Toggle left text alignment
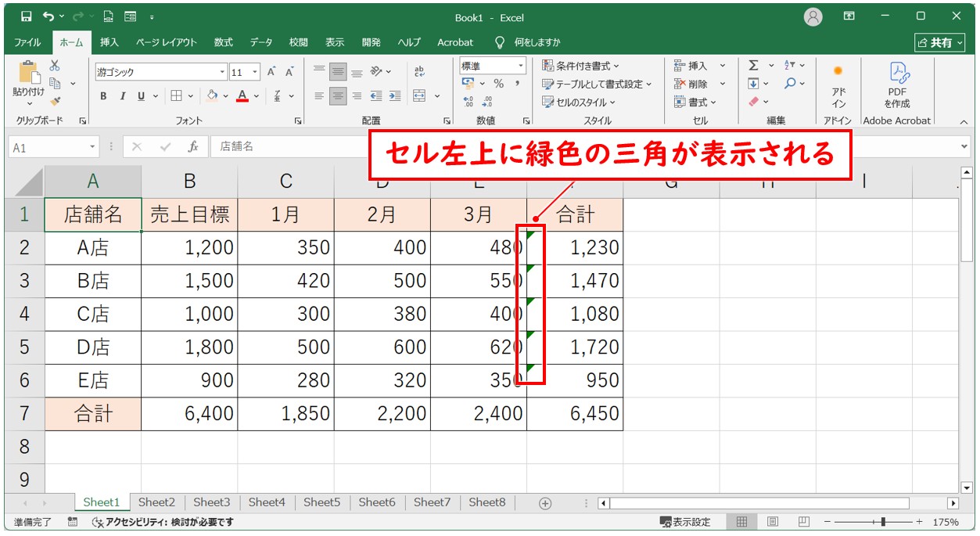 pos(319,96)
